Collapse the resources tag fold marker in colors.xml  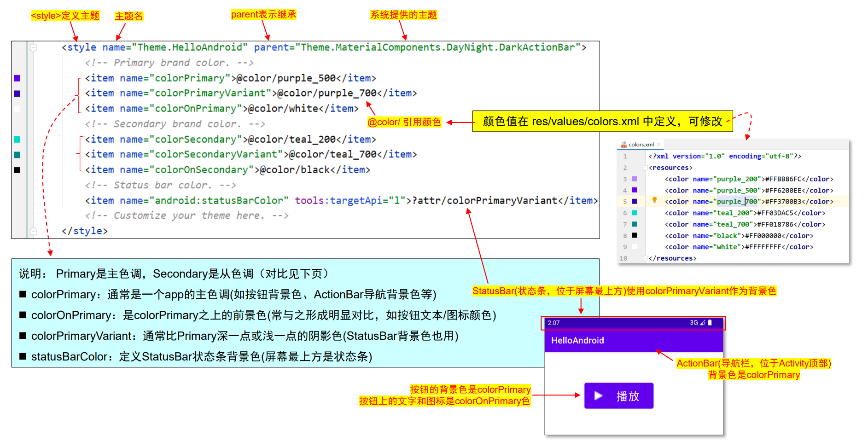pyautogui.click(x=645, y=168)
